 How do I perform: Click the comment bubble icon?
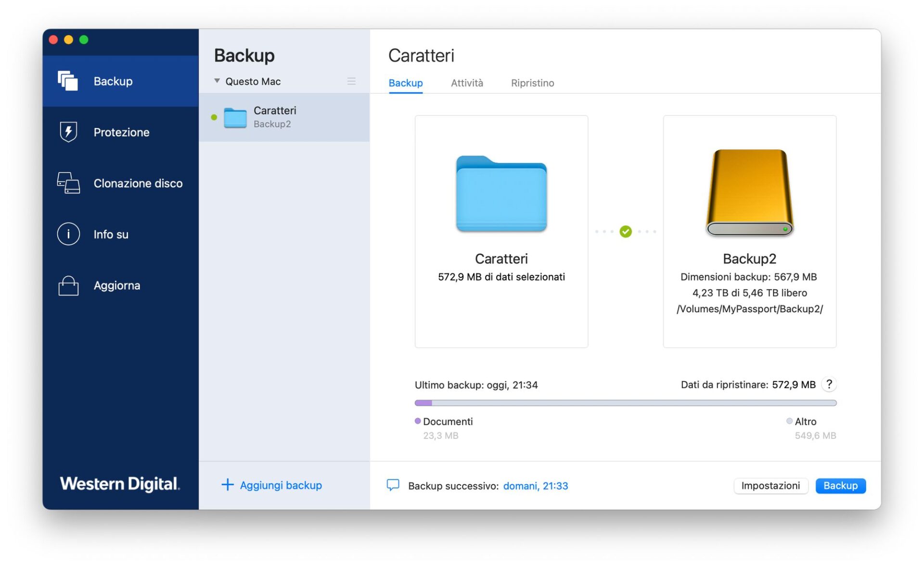tap(393, 485)
